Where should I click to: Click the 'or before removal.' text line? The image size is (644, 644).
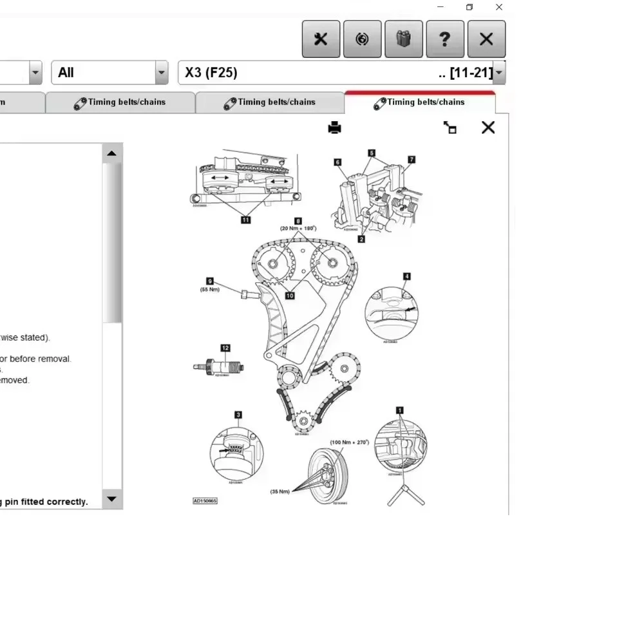[35, 359]
